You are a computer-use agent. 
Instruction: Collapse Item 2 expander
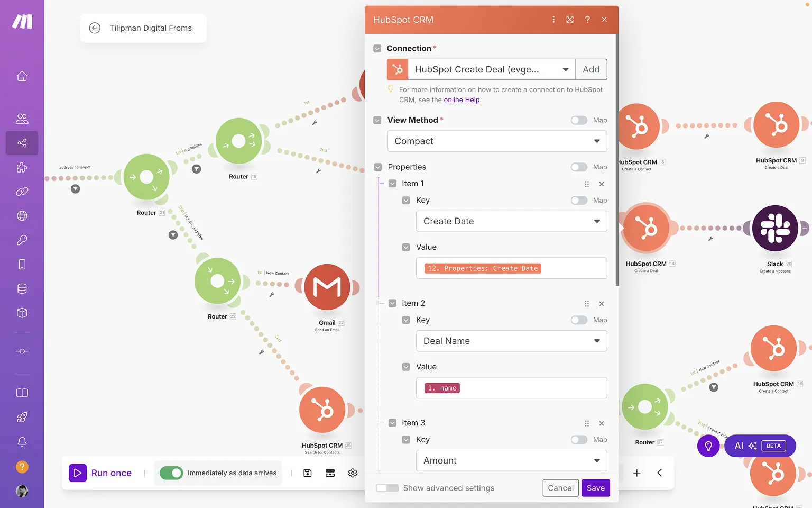click(392, 303)
